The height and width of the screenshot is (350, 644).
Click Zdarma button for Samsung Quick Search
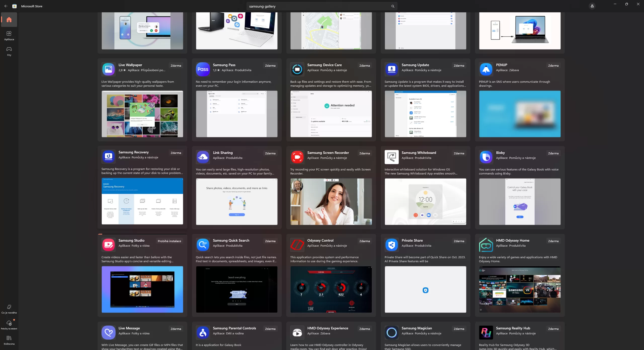(x=270, y=241)
